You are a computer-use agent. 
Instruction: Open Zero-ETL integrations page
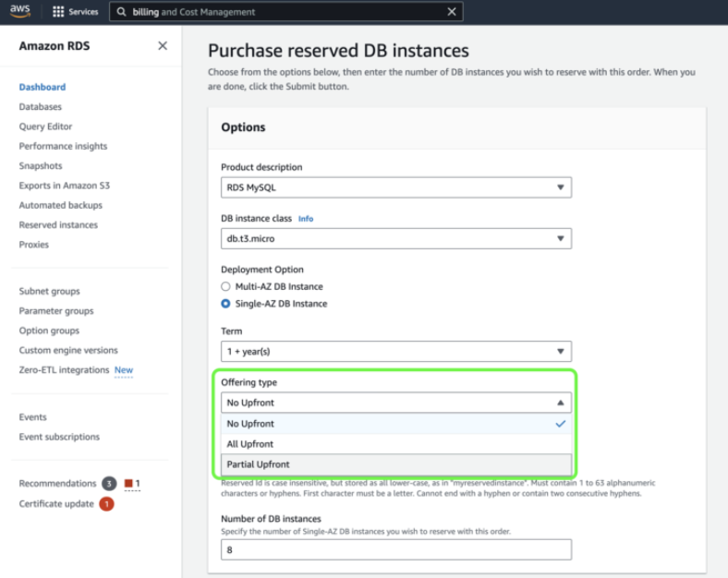pyautogui.click(x=64, y=370)
